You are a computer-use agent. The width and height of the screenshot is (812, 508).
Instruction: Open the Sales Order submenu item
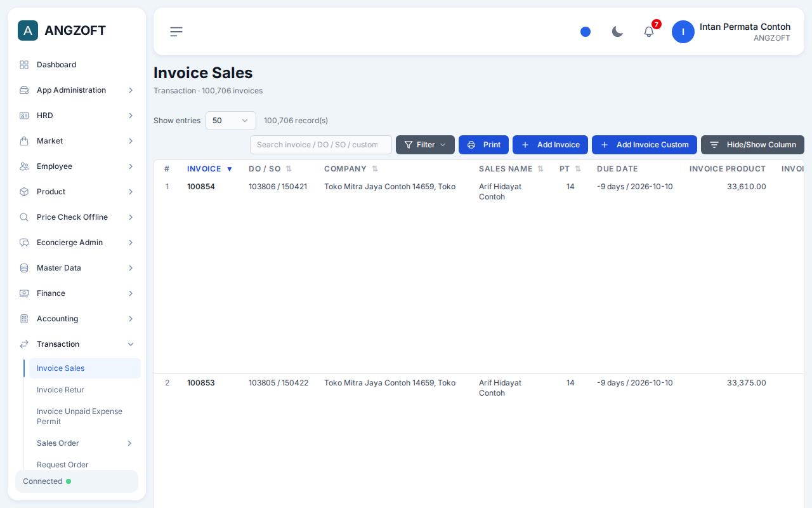(x=85, y=443)
